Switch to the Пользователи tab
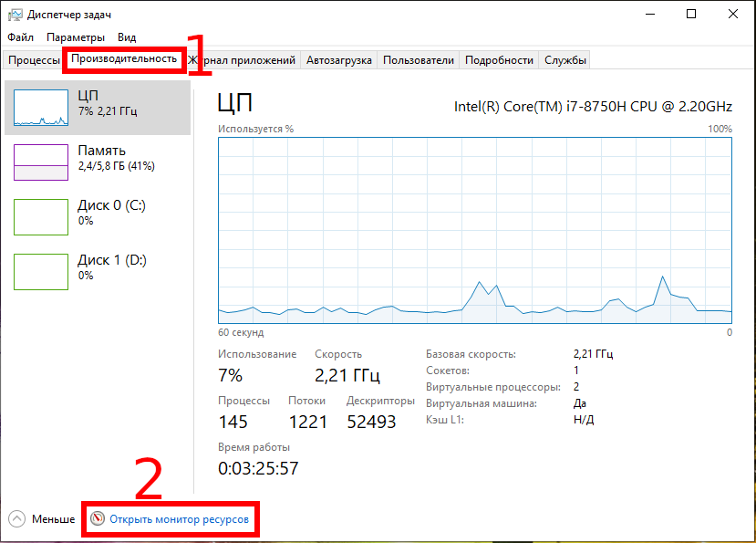 [418, 60]
